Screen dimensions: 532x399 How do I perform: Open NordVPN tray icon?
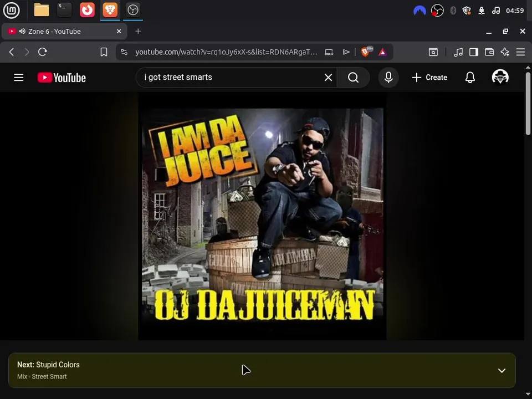pyautogui.click(x=420, y=11)
